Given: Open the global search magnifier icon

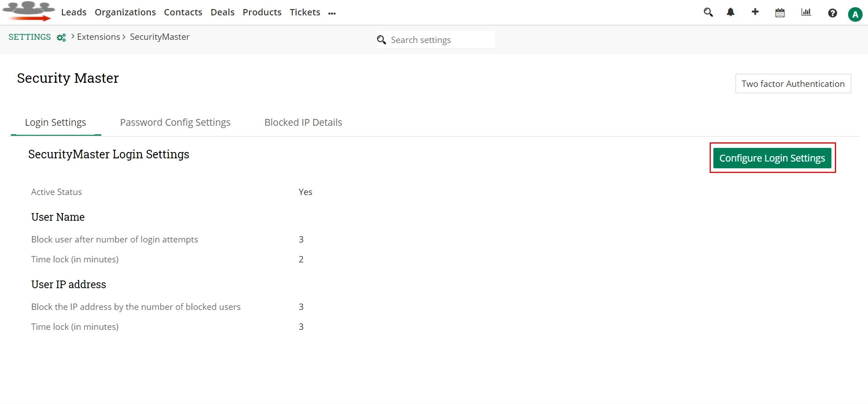Looking at the screenshot, I should (x=708, y=12).
